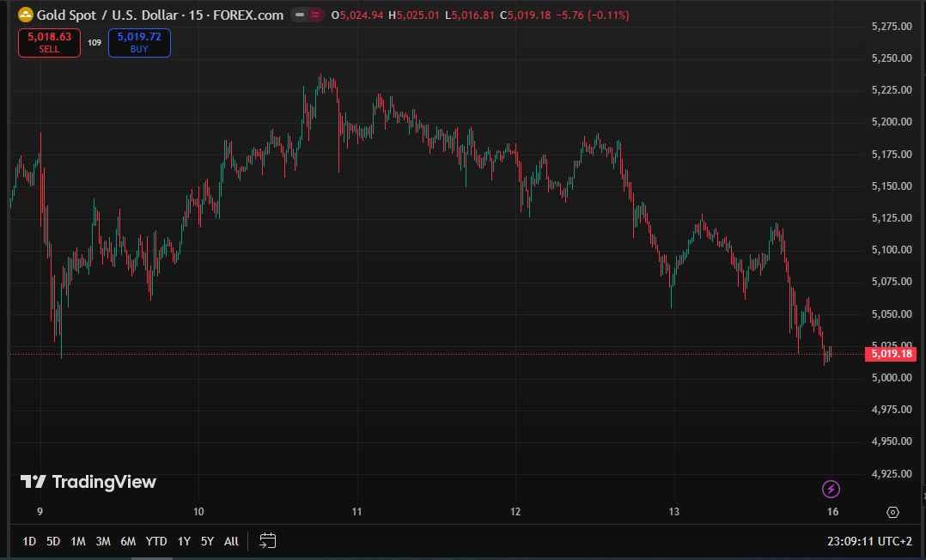Open chart settings hexagon gear icon
This screenshot has width=926, height=560.
coord(892,513)
